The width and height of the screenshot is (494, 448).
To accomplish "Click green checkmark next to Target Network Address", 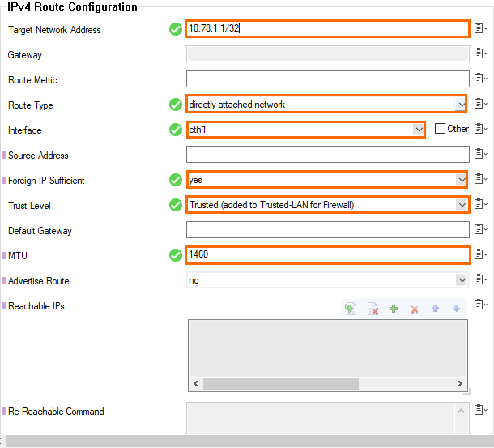I will click(x=176, y=29).
